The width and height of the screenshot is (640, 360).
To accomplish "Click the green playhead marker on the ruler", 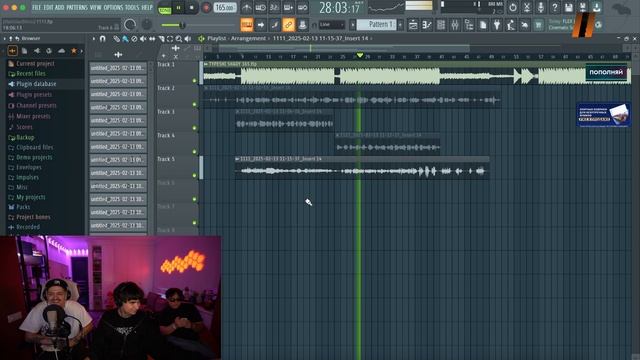I will point(360,55).
